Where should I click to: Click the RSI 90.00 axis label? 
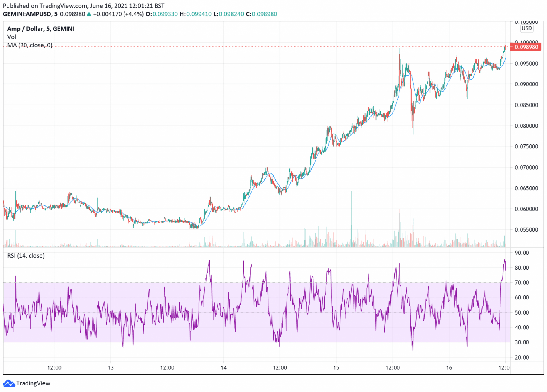click(x=522, y=253)
